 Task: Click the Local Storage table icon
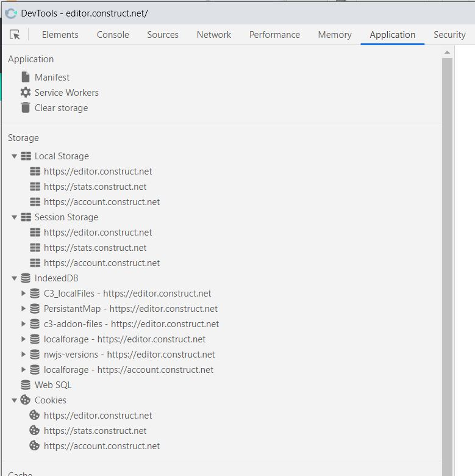click(26, 156)
